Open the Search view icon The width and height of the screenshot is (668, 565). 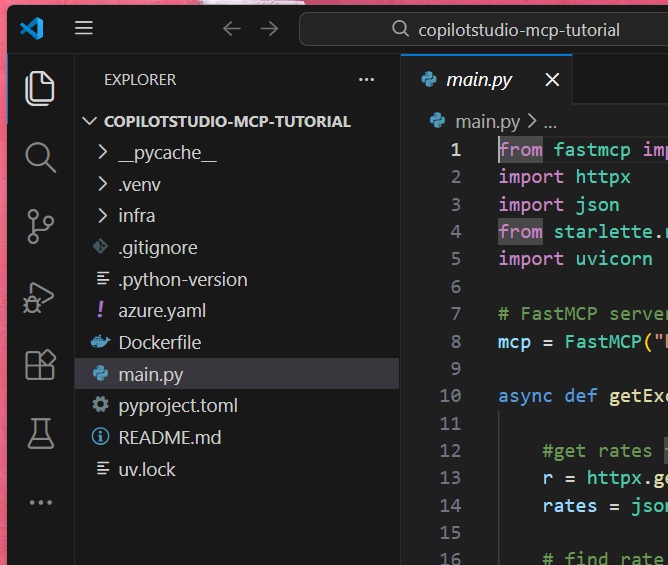(x=39, y=157)
